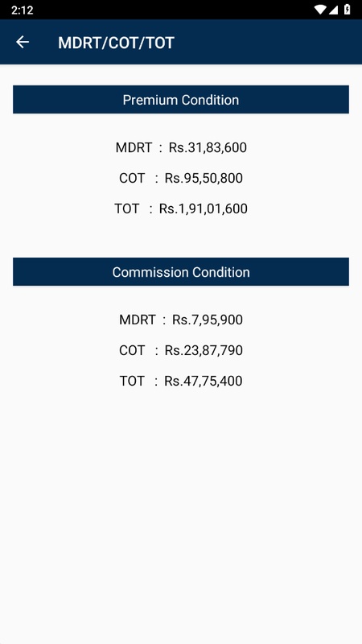This screenshot has height=644, width=362.
Task: Tap commission TOT value Rs.47,75,400
Action: click(204, 381)
